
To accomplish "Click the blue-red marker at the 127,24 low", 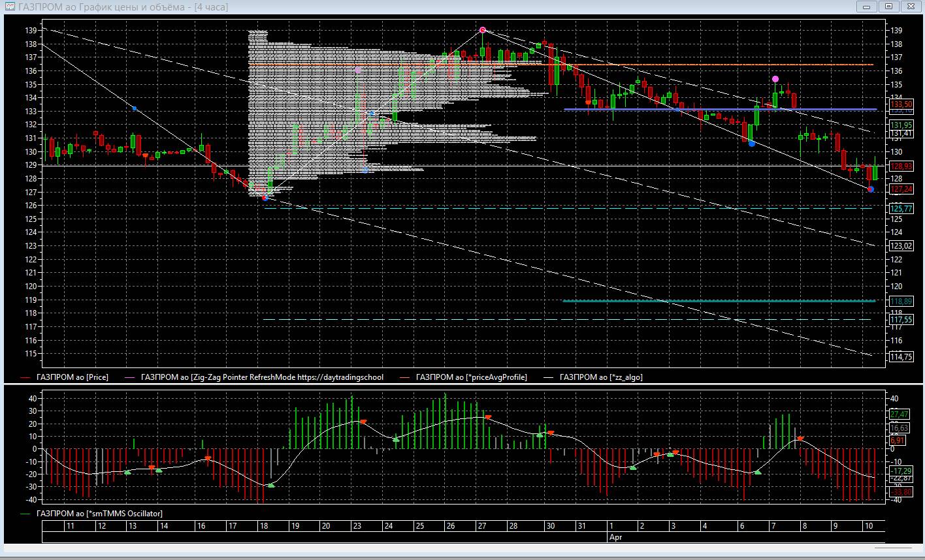I will [870, 189].
